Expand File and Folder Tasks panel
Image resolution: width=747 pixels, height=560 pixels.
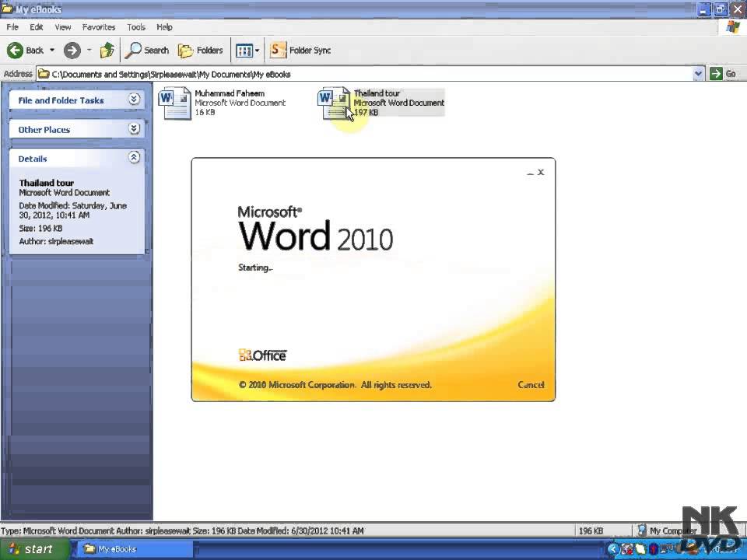tap(135, 99)
